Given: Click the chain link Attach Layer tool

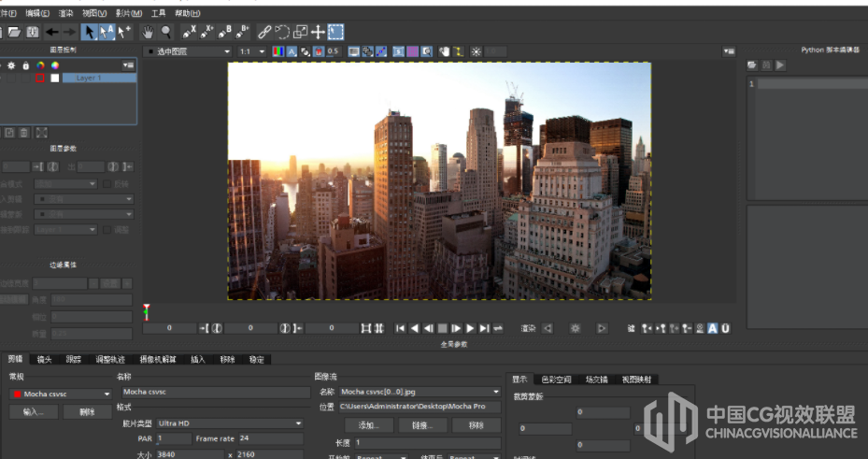Looking at the screenshot, I should [x=264, y=32].
